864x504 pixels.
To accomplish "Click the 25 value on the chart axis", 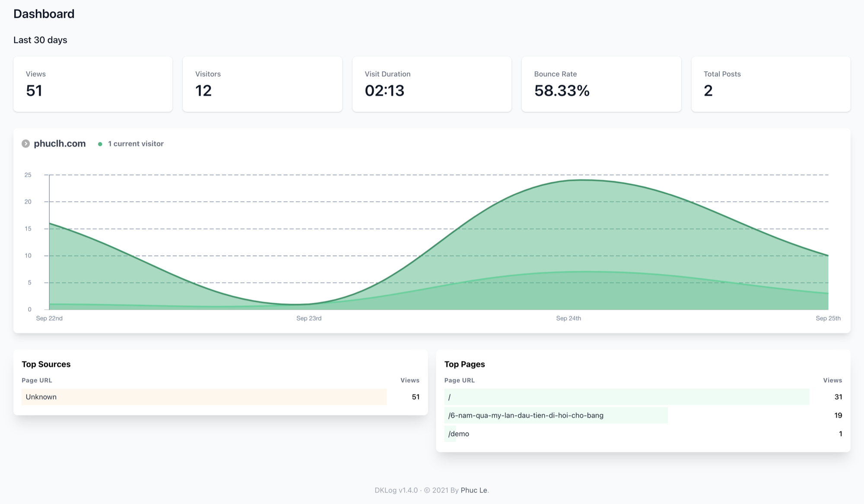I will pyautogui.click(x=28, y=175).
